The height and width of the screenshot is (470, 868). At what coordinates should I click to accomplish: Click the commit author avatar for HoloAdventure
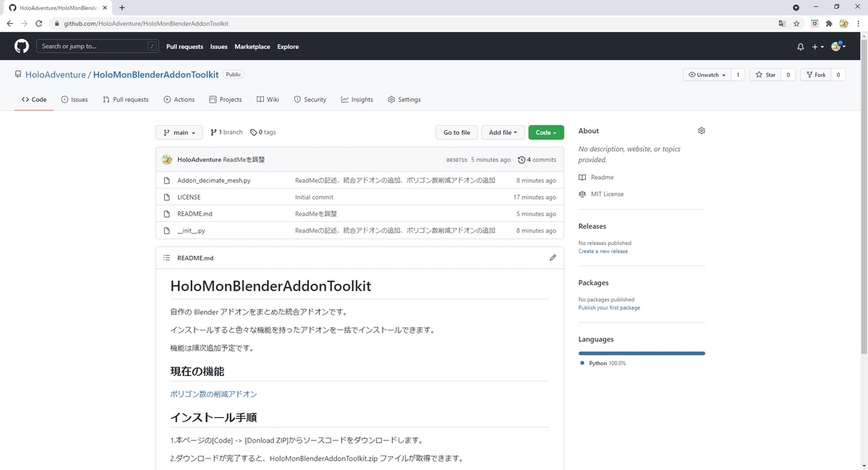pyautogui.click(x=167, y=159)
